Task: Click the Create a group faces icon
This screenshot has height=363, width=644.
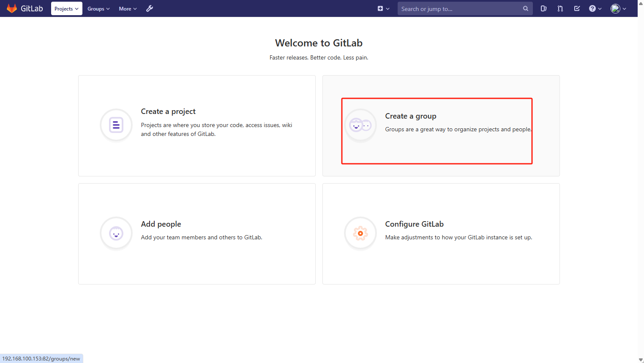Action: (x=360, y=125)
